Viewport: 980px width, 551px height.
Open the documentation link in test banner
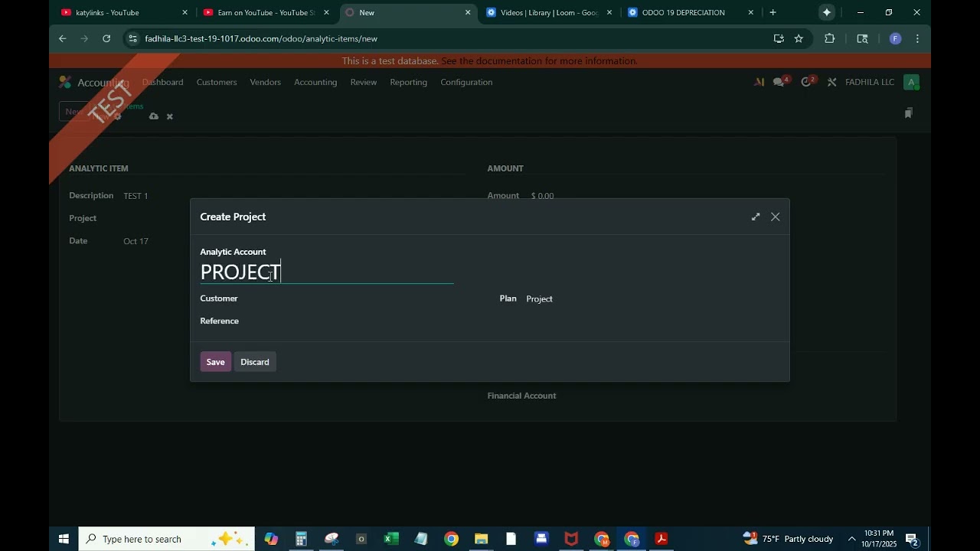[539, 60]
